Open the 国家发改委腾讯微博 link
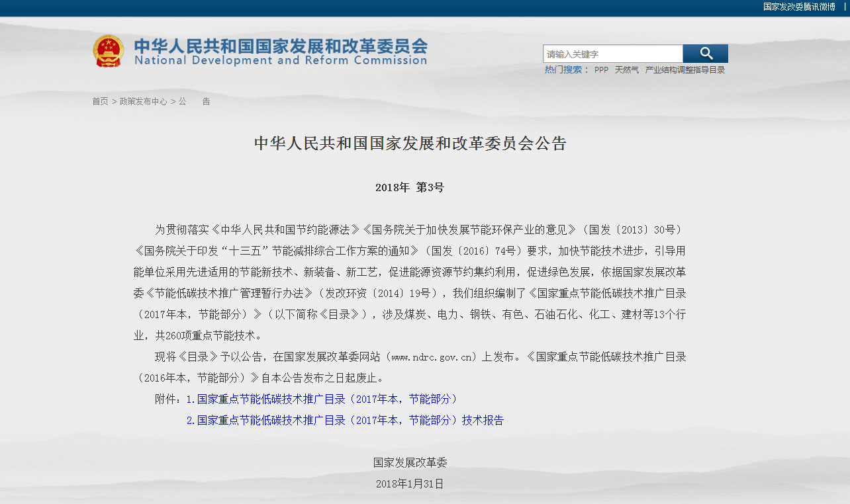This screenshot has width=850, height=504. coord(799,7)
